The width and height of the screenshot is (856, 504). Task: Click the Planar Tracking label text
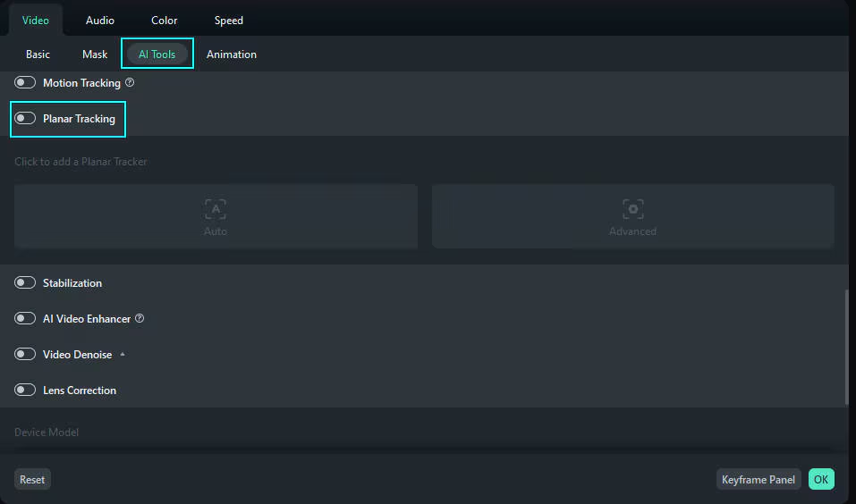[79, 118]
